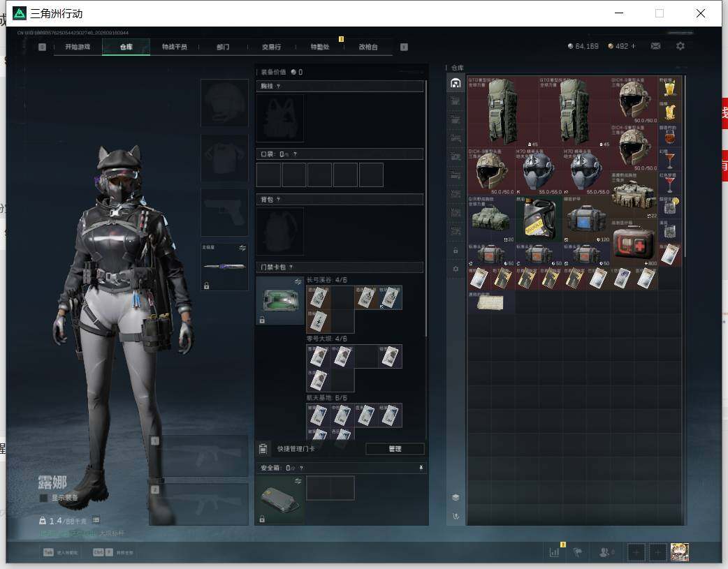Open the weight details list icon
The image size is (728, 569).
click(x=96, y=520)
